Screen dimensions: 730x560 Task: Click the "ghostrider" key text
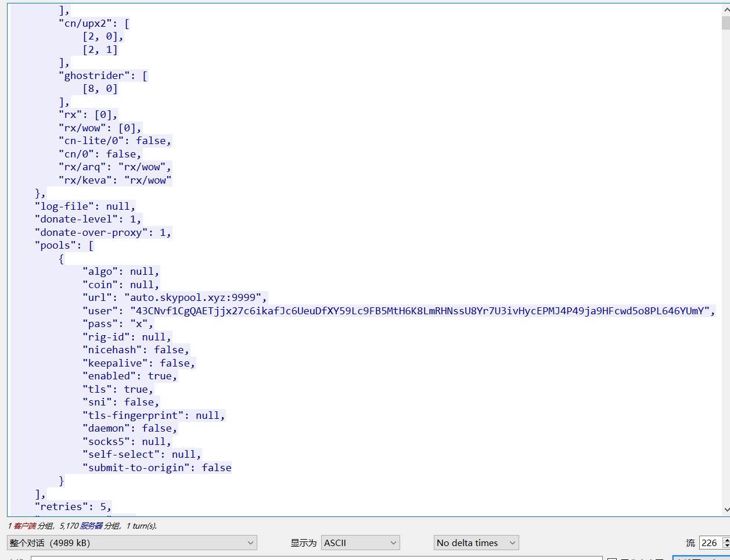coord(94,76)
